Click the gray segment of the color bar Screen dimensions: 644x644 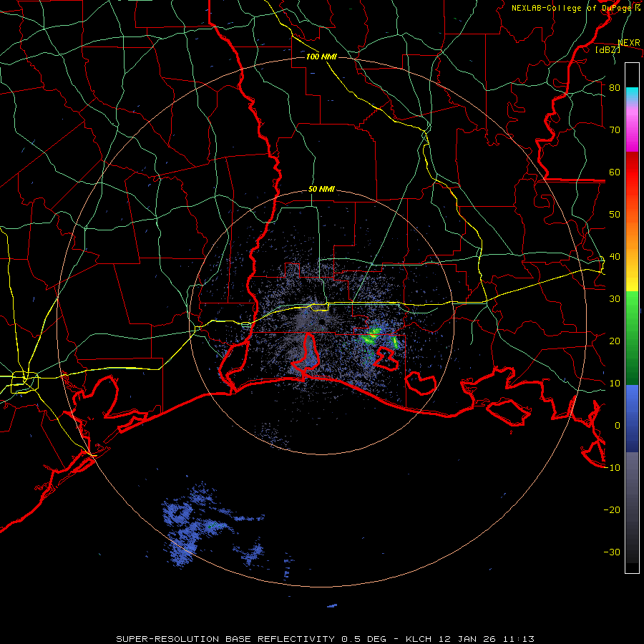click(x=632, y=507)
